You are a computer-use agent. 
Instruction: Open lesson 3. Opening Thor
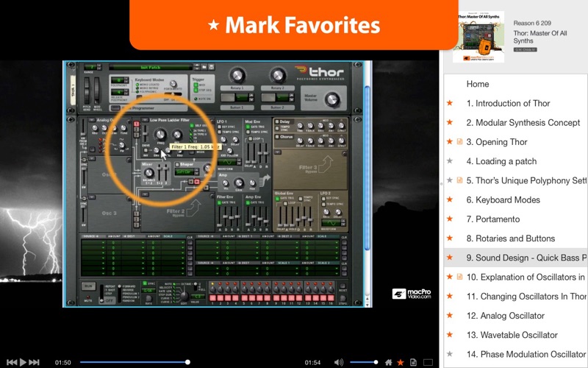tap(497, 142)
